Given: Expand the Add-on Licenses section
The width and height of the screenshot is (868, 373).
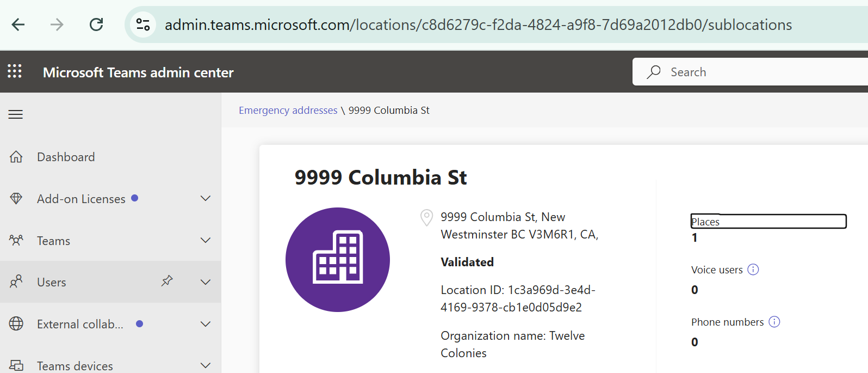Looking at the screenshot, I should pos(206,198).
